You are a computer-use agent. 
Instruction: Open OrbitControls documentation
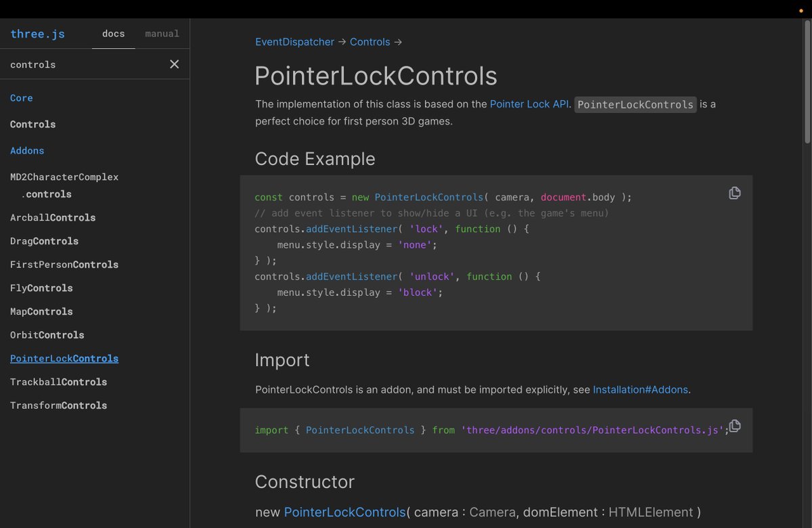47,335
